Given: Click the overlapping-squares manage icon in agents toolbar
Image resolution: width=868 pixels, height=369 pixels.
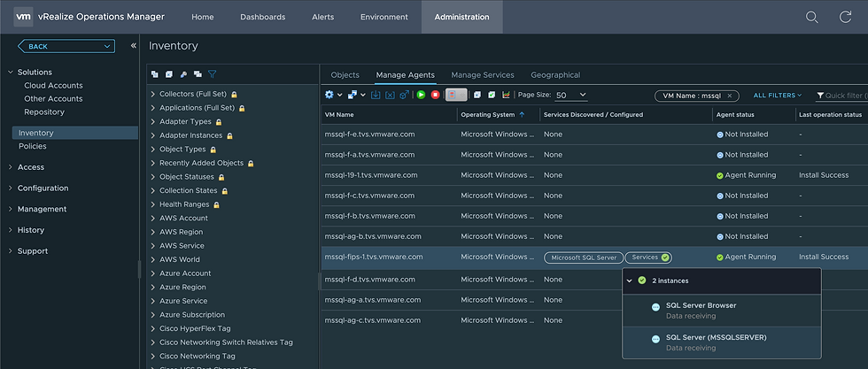Looking at the screenshot, I should (353, 95).
